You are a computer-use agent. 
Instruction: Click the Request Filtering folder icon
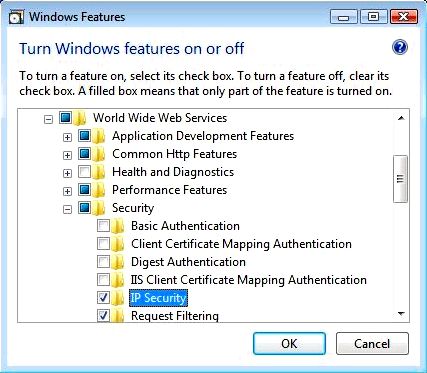coord(118,315)
